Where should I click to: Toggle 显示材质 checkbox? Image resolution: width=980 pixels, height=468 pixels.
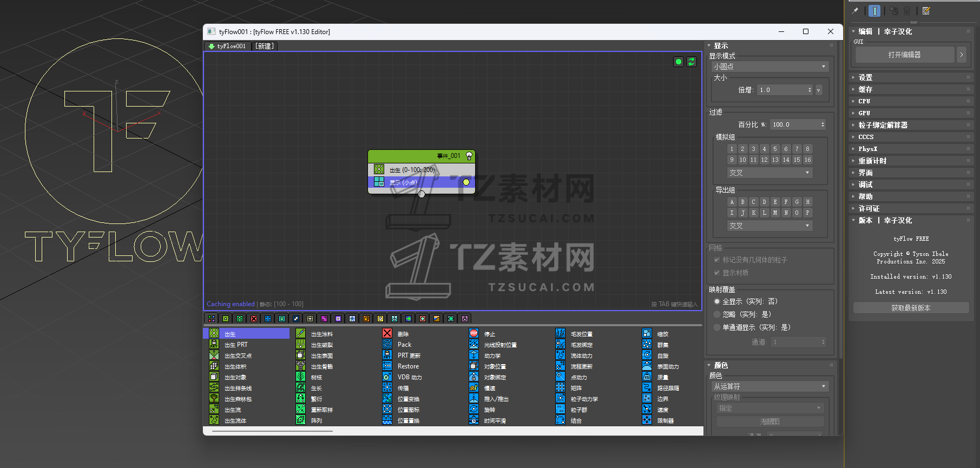(717, 273)
